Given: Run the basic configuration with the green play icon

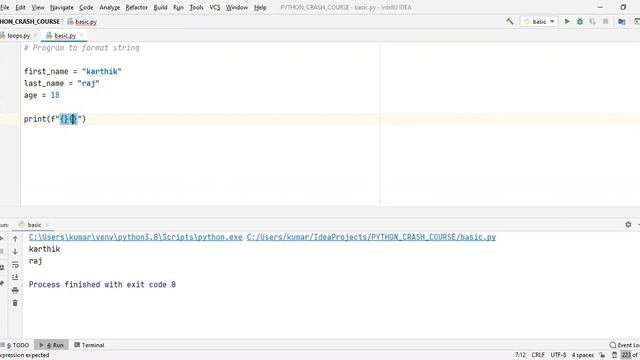Looking at the screenshot, I should (x=567, y=21).
